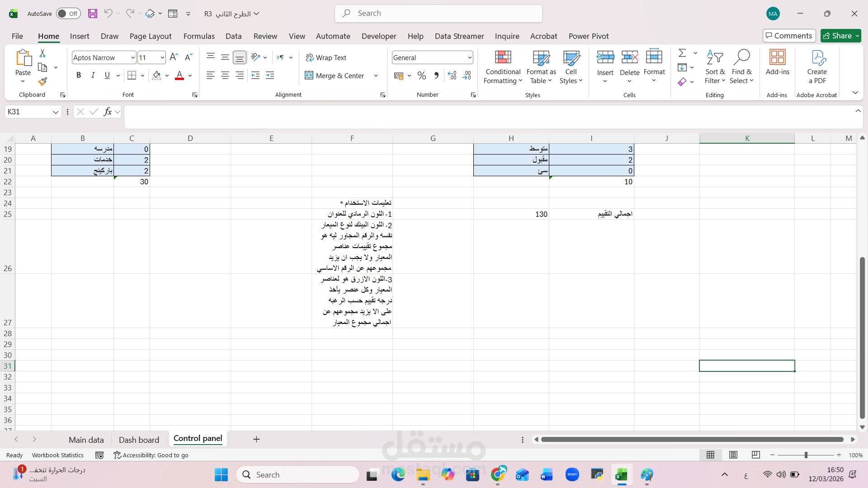The height and width of the screenshot is (488, 868).
Task: Open the Comments pane button
Action: [789, 36]
